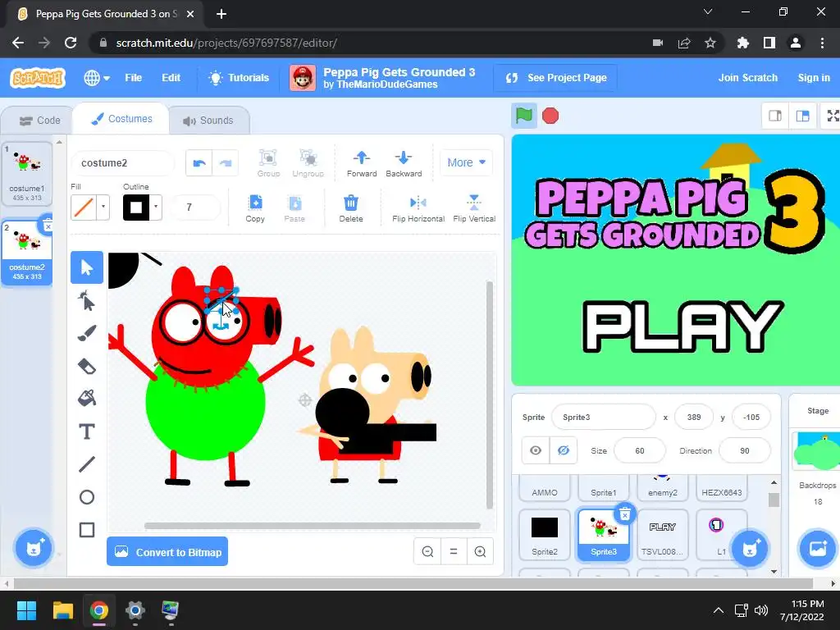Delete the selected shape
Screen dimensions: 840x630
[351, 208]
